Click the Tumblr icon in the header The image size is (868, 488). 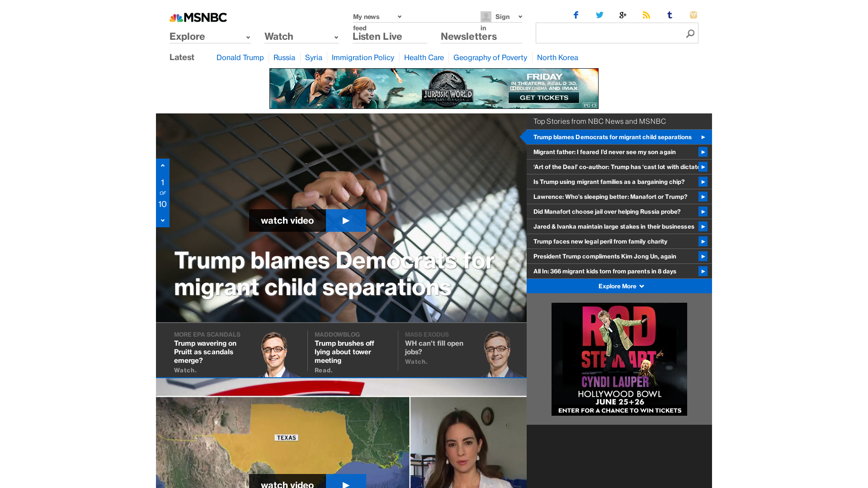pyautogui.click(x=670, y=15)
